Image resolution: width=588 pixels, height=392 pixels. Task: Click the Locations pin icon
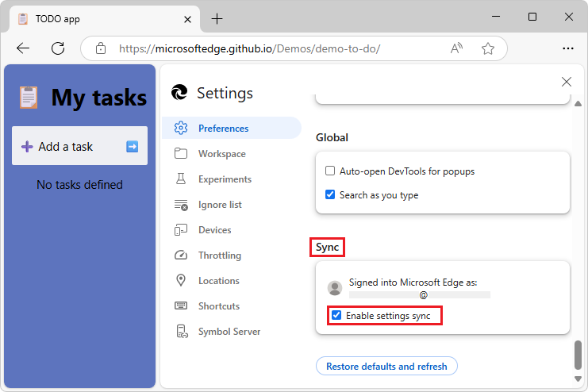tap(181, 280)
